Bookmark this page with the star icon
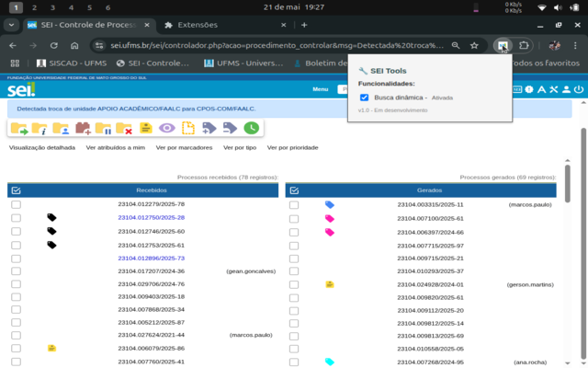 (x=474, y=44)
